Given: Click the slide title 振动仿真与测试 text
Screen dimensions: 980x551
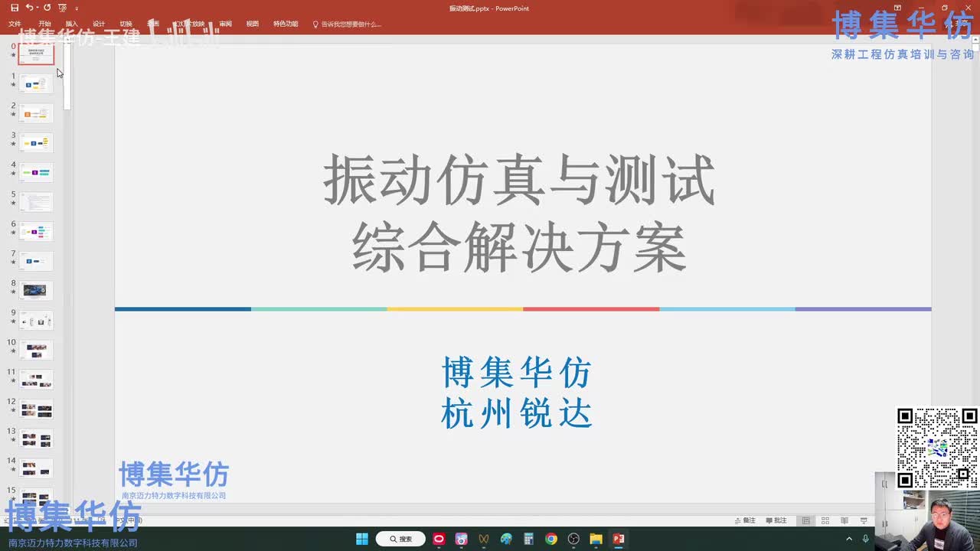Looking at the screenshot, I should (x=519, y=181).
